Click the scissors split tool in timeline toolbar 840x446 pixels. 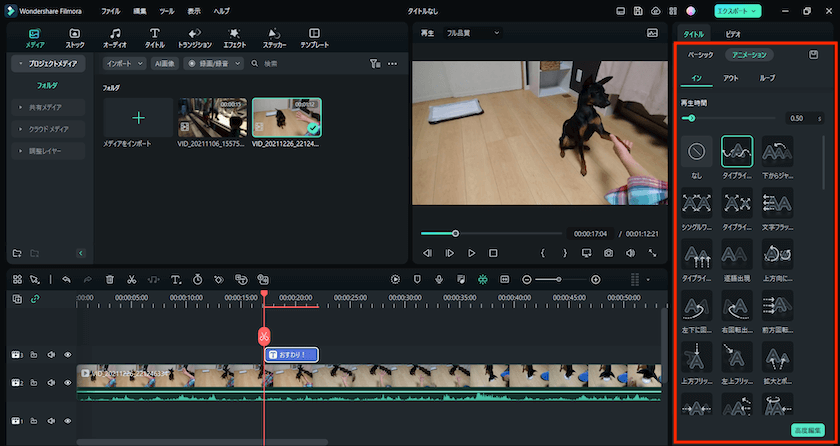coord(131,280)
